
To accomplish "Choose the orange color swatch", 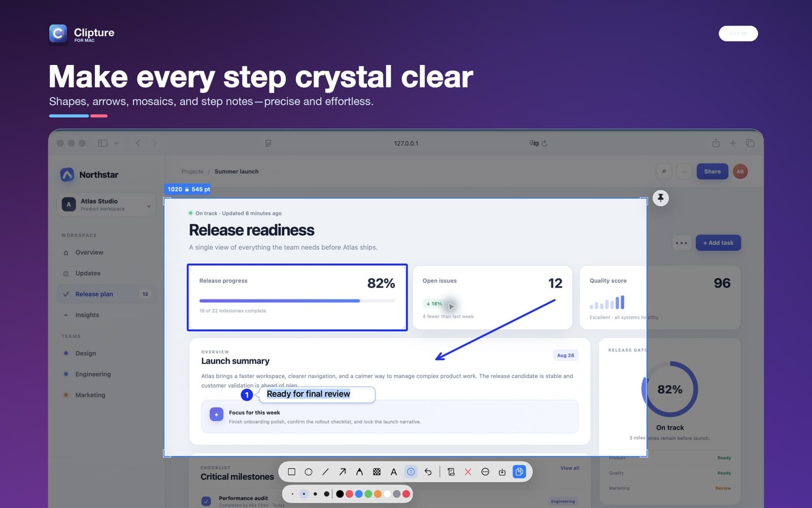I will pos(378,494).
